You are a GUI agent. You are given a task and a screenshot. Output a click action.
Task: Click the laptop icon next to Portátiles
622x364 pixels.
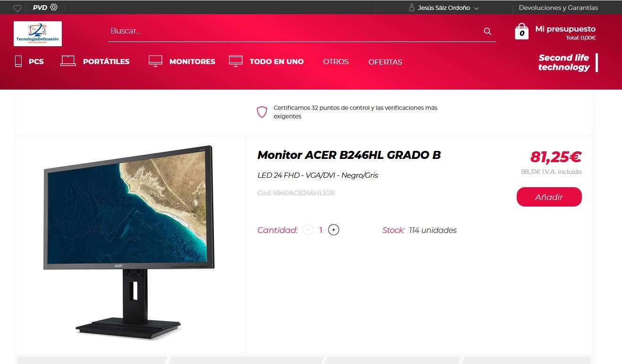coord(68,61)
